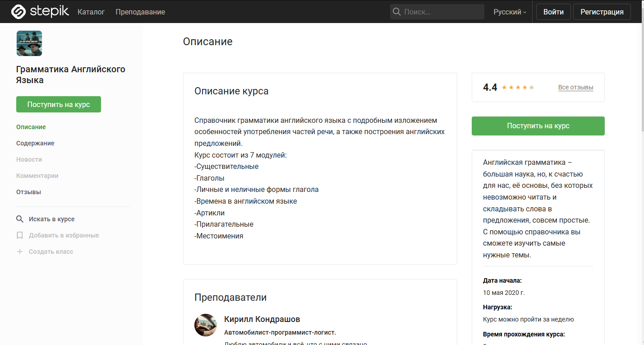Open the course thumbnail image in sidebar
The image size is (644, 345).
pyautogui.click(x=29, y=43)
